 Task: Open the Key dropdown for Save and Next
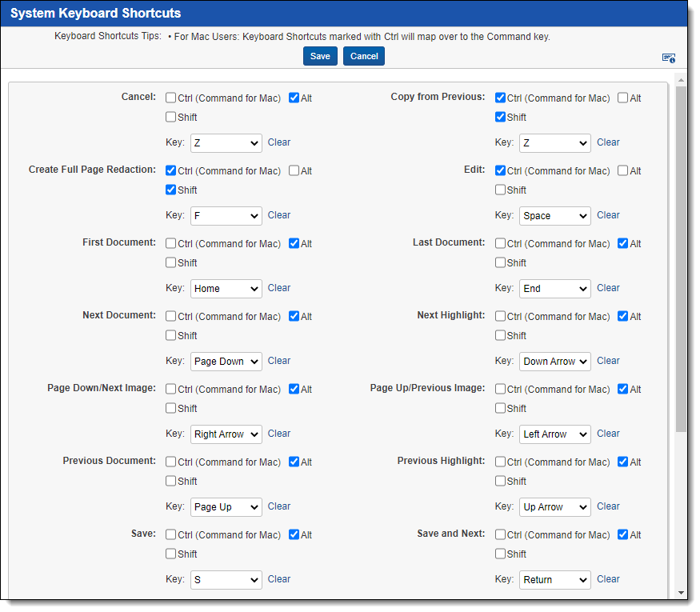tap(554, 580)
